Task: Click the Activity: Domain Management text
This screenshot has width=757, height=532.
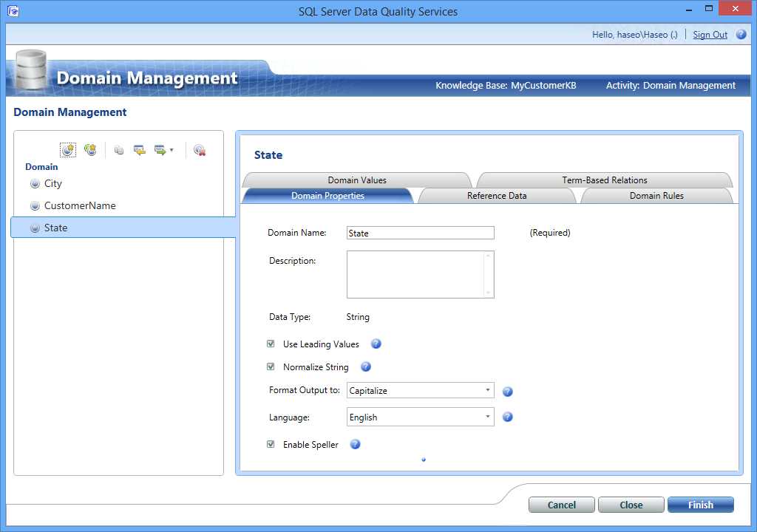Action: point(671,86)
